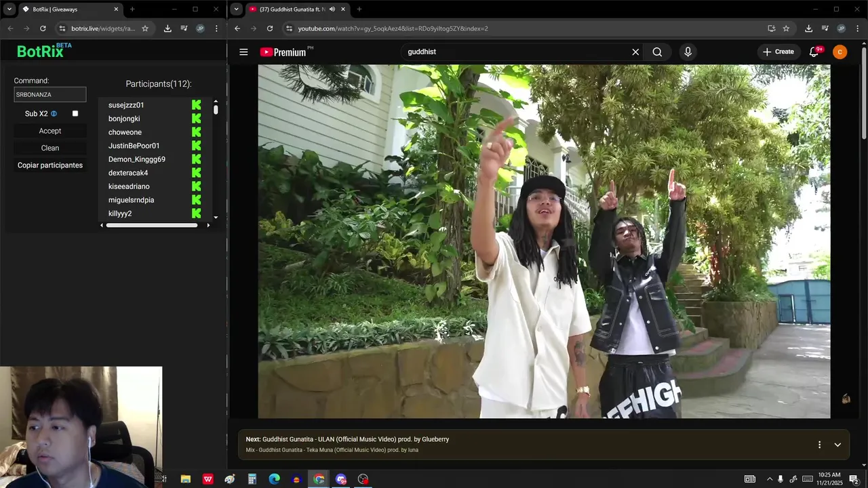868x488 pixels.
Task: Open Calculator from the taskbar
Action: click(x=252, y=479)
